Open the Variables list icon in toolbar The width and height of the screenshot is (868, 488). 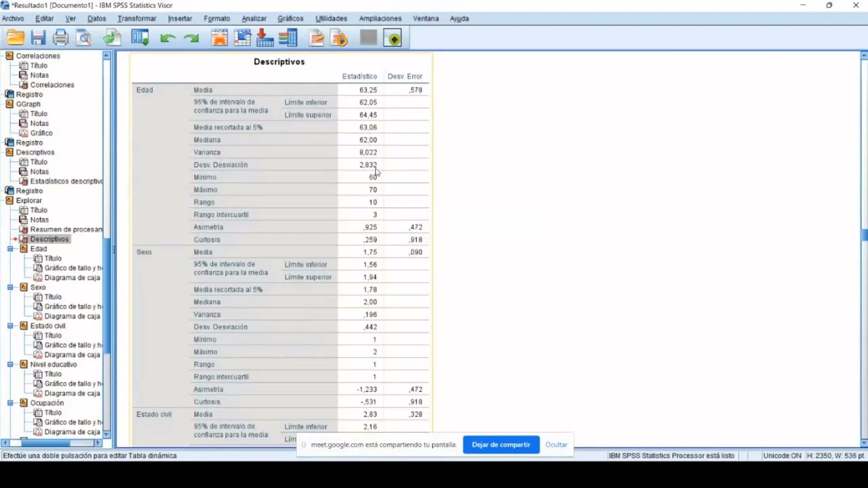coord(288,38)
